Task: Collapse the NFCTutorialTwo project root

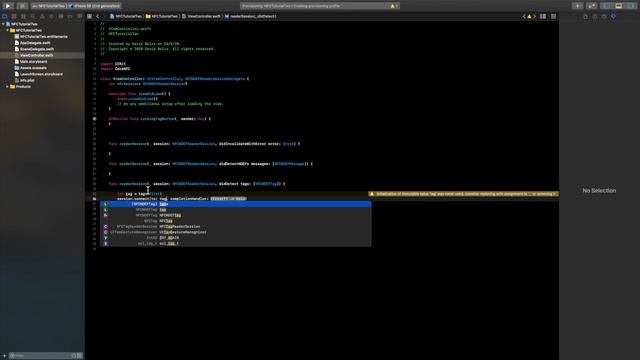Action: point(3,24)
